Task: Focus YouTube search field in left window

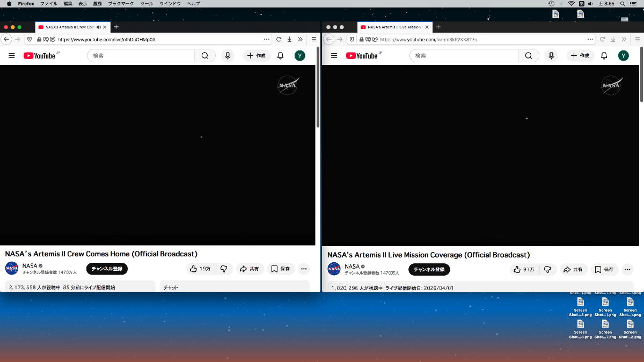Action: (141, 56)
